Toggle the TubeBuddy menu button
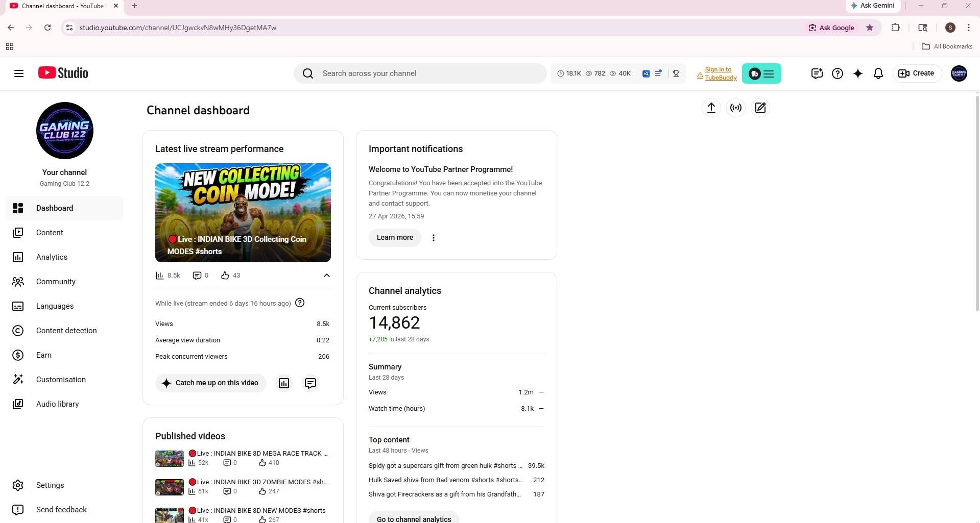980x523 pixels. [761, 73]
